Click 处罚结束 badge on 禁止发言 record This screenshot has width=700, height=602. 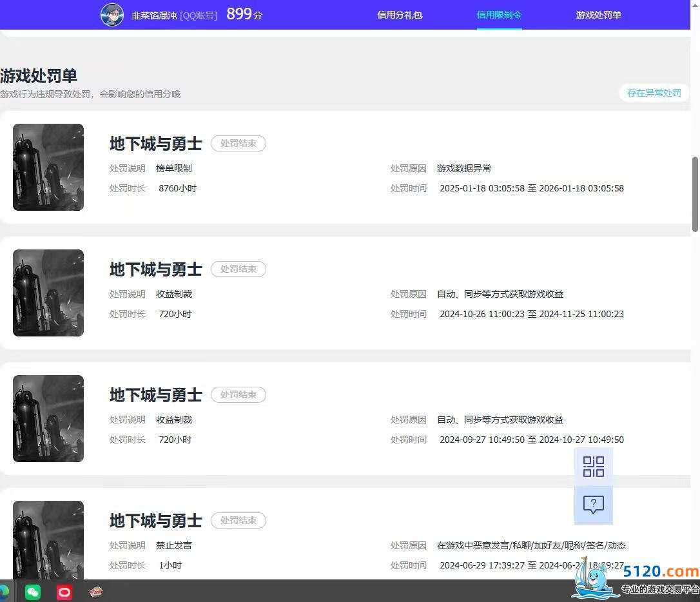tap(238, 520)
